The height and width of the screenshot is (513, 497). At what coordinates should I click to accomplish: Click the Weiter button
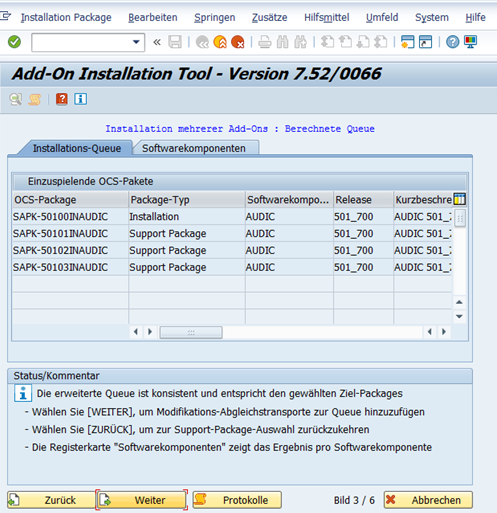click(141, 500)
